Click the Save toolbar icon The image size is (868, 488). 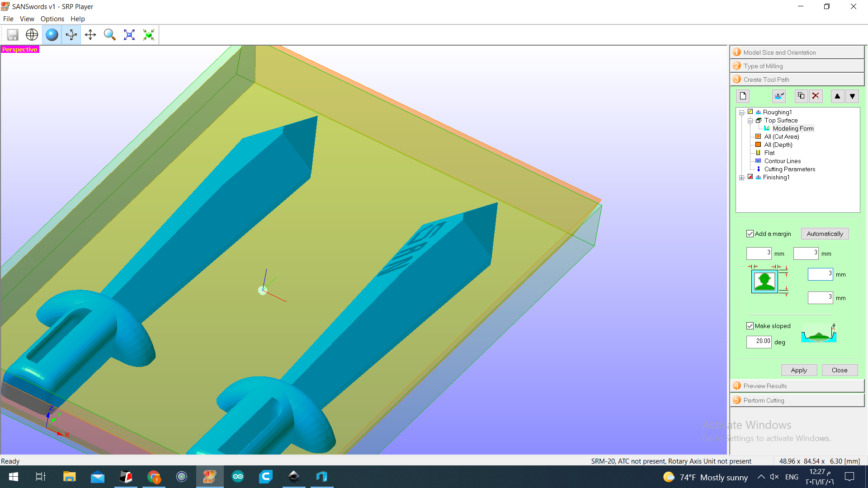[x=13, y=35]
